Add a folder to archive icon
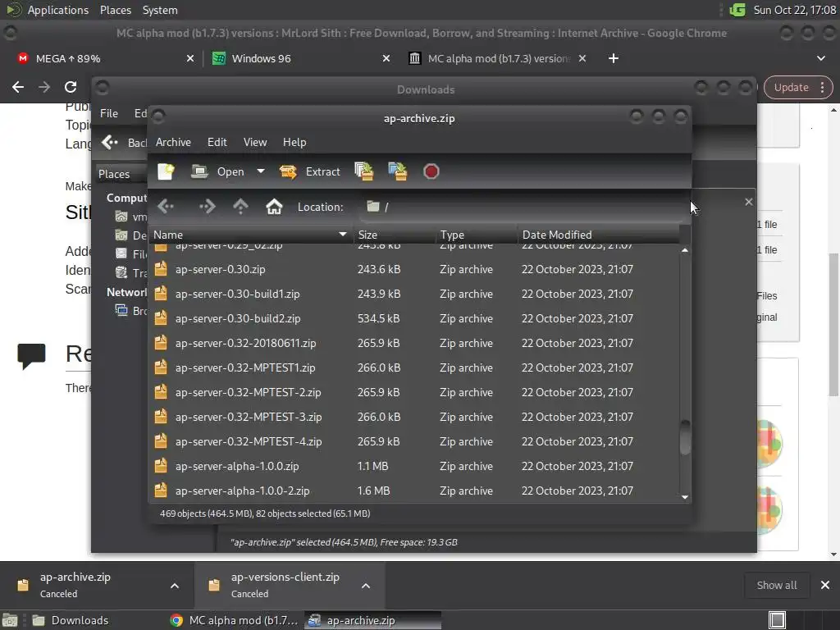 click(398, 171)
